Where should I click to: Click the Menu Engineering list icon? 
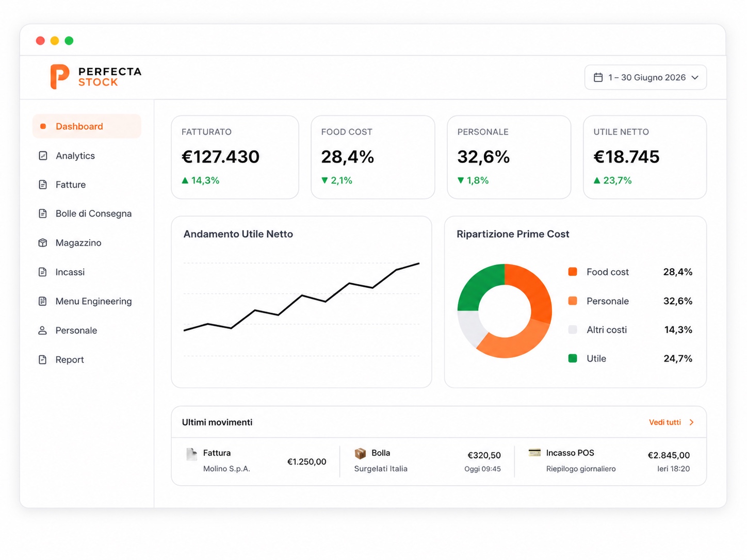43,301
